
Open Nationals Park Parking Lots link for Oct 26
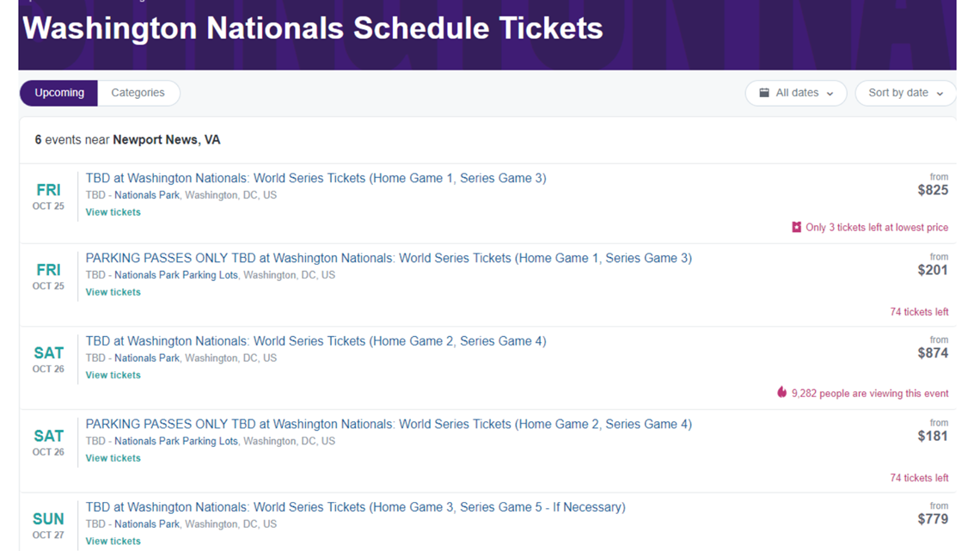pyautogui.click(x=176, y=441)
